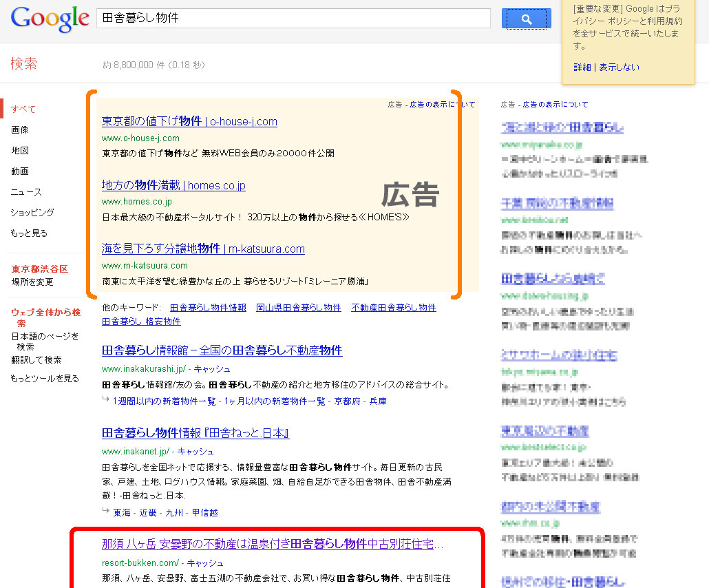Open the ad title 地方の物件満載 | homes.co.jp
709x588 pixels.
(173, 185)
